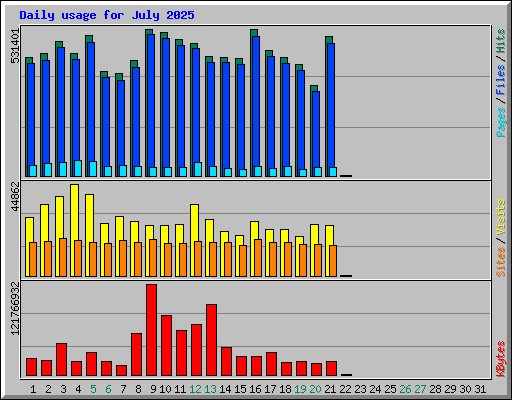Click day 1 on the date axis
The width and height of the screenshot is (512, 400).
click(x=33, y=389)
